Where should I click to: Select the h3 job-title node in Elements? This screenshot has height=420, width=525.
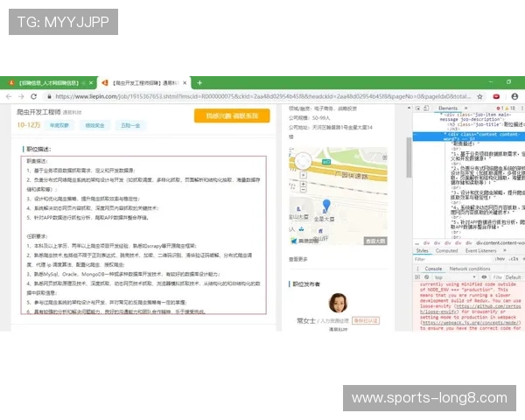tap(486, 124)
